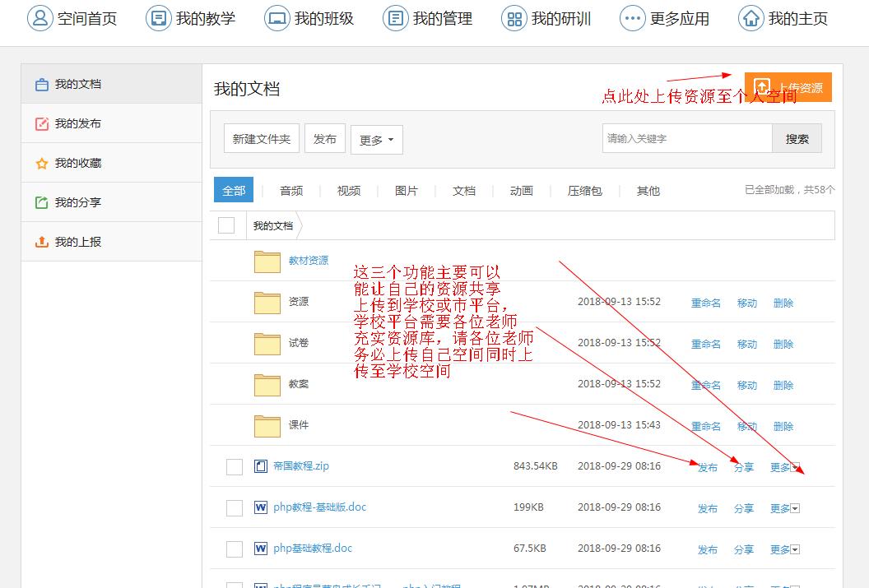Click the 新建文件夹 button
The width and height of the screenshot is (869, 588).
pyautogui.click(x=261, y=139)
